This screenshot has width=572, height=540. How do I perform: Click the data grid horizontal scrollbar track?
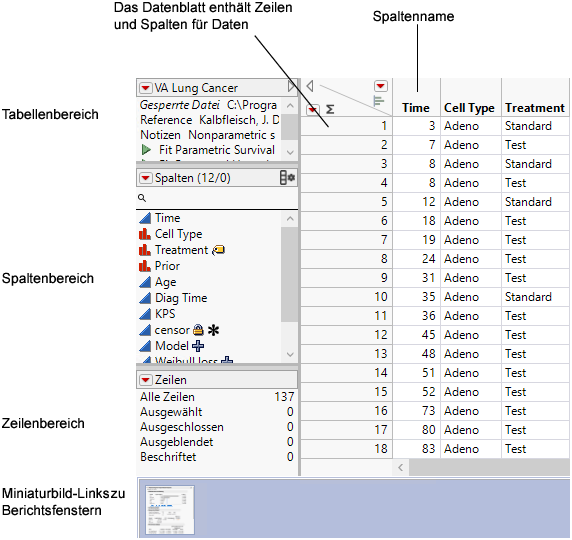coord(489,467)
